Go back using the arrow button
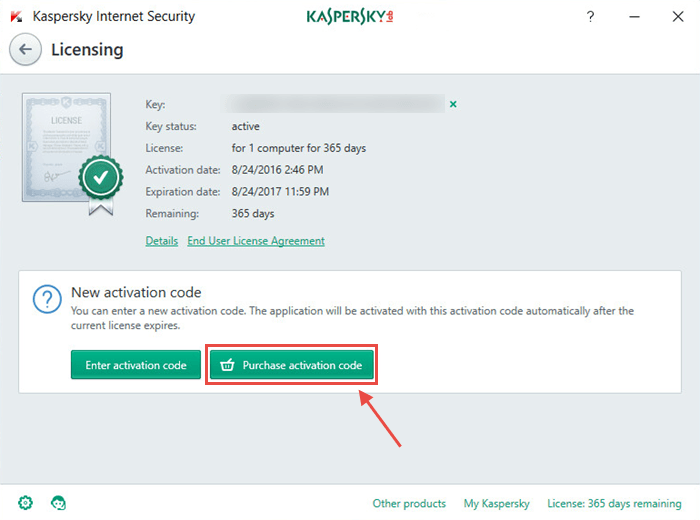700x520 pixels. 25,49
